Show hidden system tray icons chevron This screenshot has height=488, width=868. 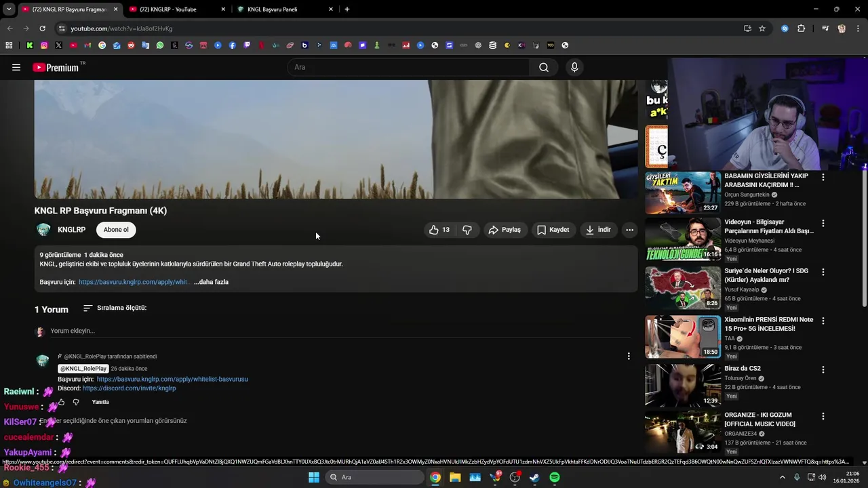[782, 477]
